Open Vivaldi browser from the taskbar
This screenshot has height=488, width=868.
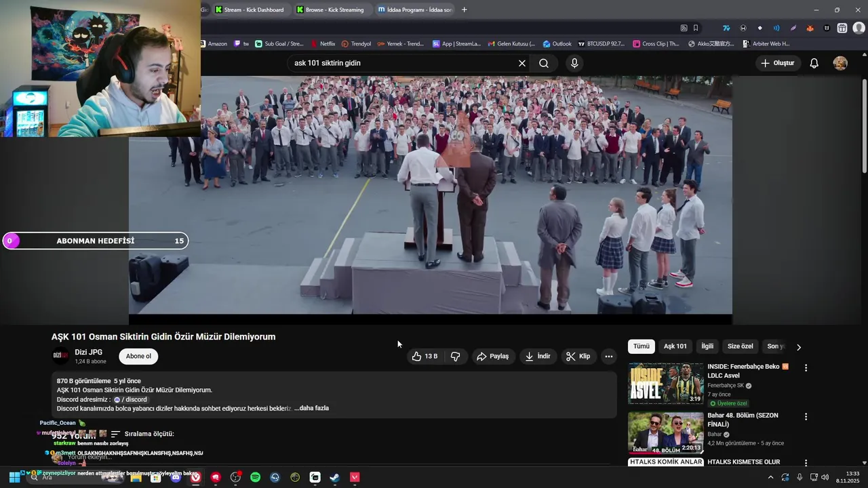[x=195, y=477]
